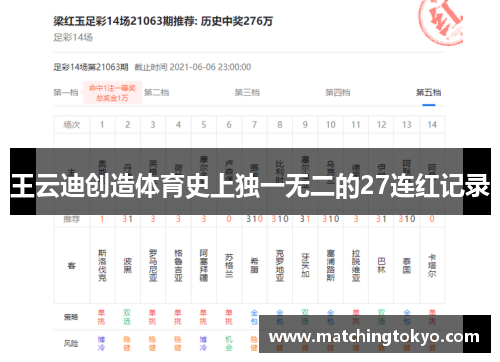
Task: Click away team 拉脱维亚
Action: pyautogui.click(x=356, y=266)
